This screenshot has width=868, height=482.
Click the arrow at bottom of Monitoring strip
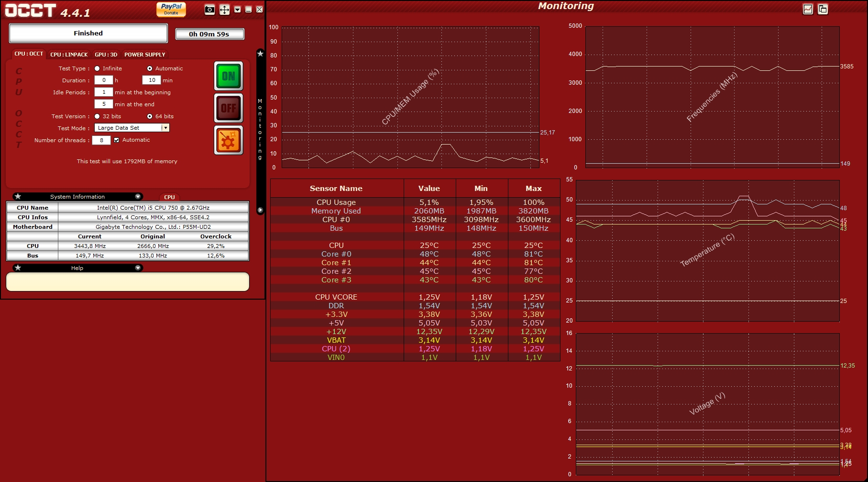click(x=260, y=210)
